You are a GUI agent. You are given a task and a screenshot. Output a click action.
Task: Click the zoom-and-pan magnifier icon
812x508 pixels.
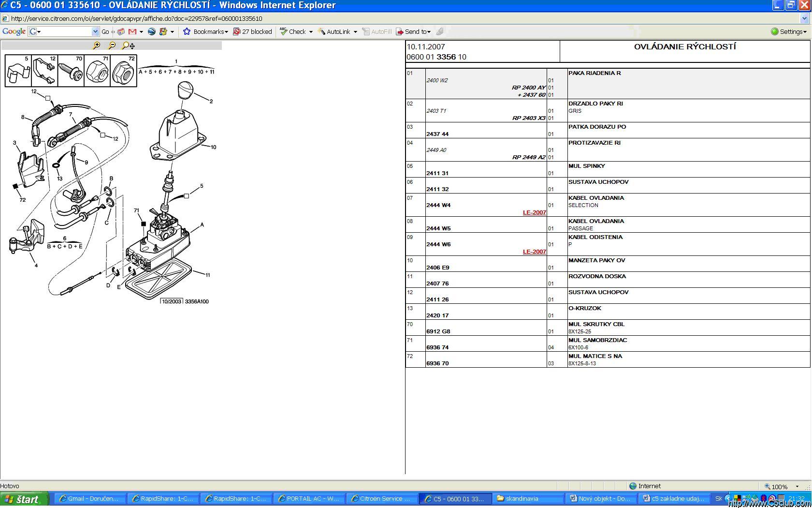click(128, 45)
